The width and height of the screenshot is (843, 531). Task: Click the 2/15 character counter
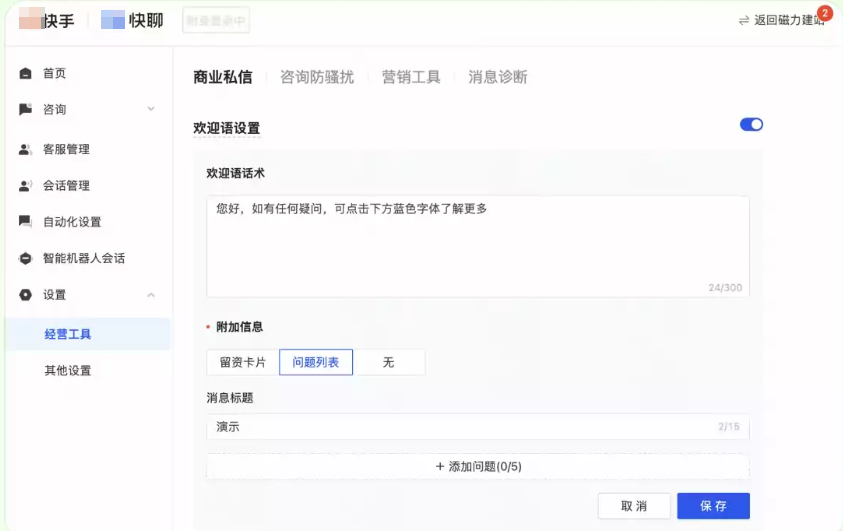coord(728,427)
